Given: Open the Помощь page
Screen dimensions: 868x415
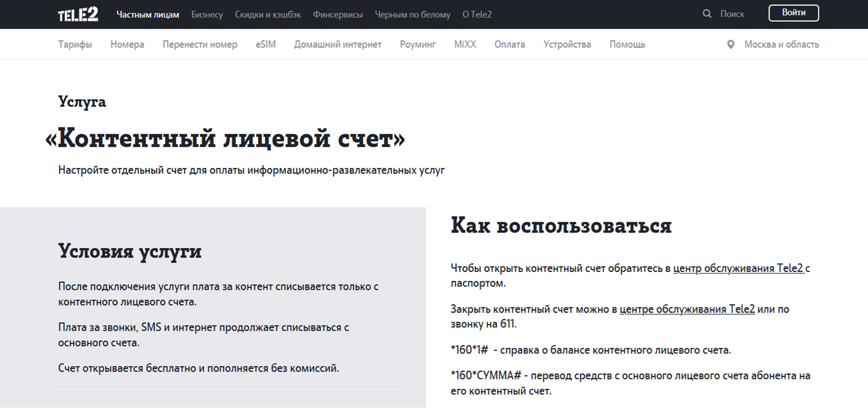Looking at the screenshot, I should pyautogui.click(x=627, y=45).
